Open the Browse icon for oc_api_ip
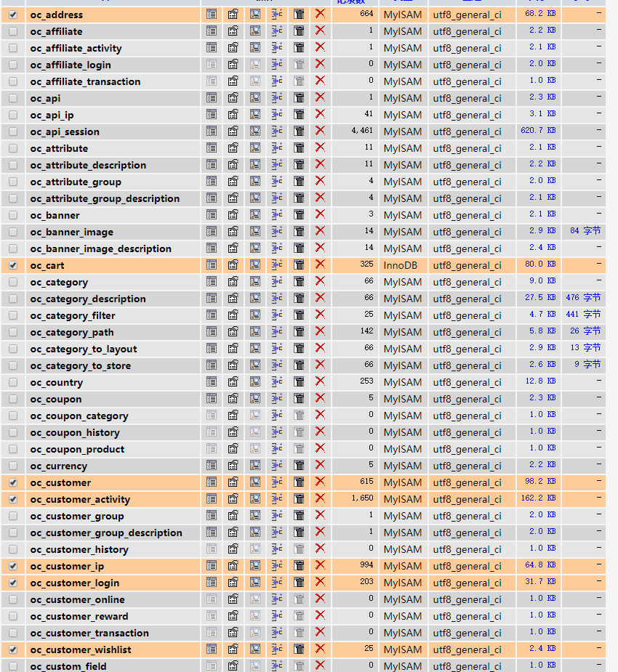Screen dimensions: 618x672 (x=212, y=115)
